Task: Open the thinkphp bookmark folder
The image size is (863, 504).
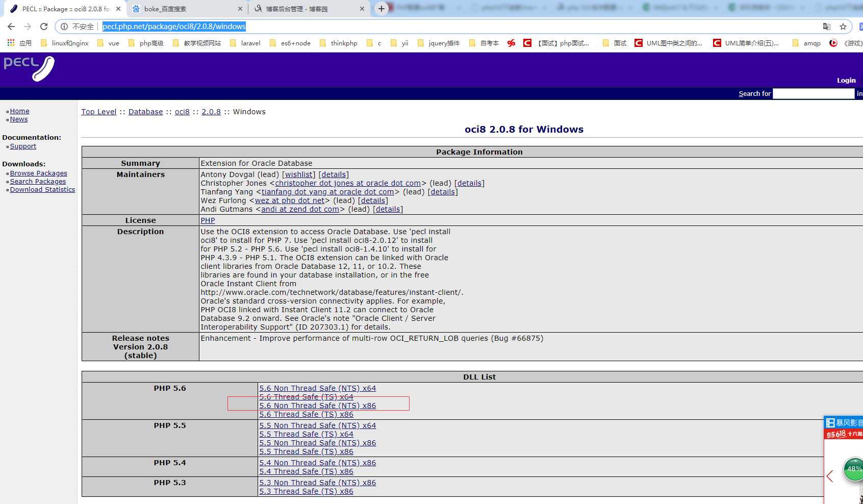Action: coord(338,43)
